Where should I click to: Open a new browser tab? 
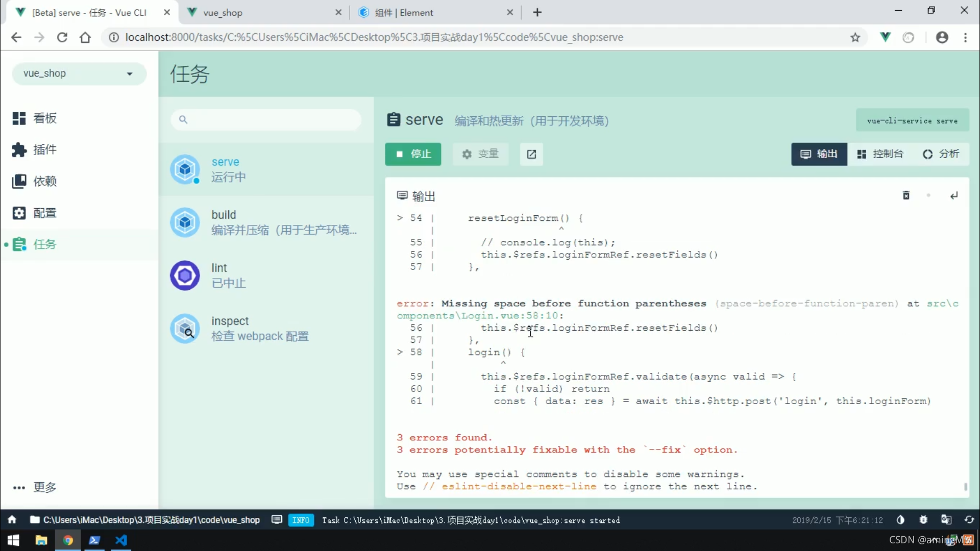pos(537,12)
